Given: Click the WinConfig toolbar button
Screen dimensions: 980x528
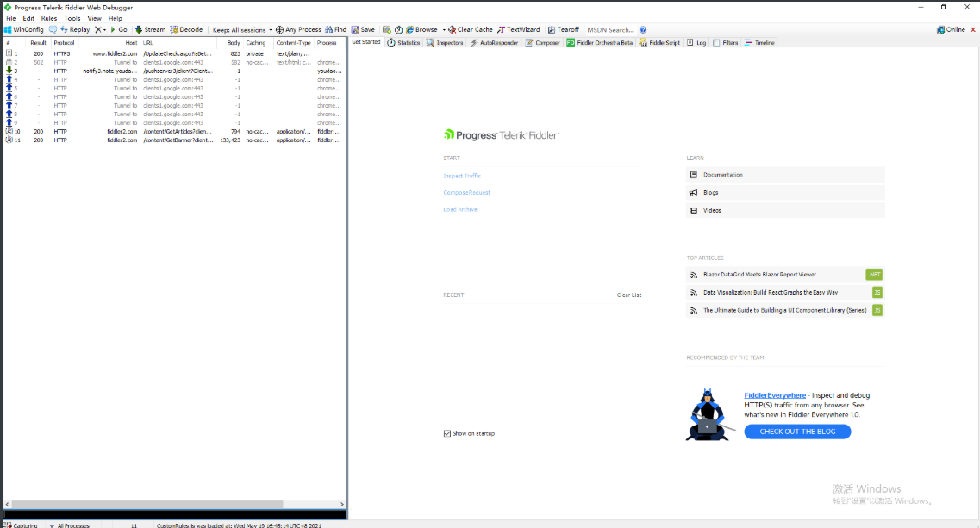Looking at the screenshot, I should [24, 29].
